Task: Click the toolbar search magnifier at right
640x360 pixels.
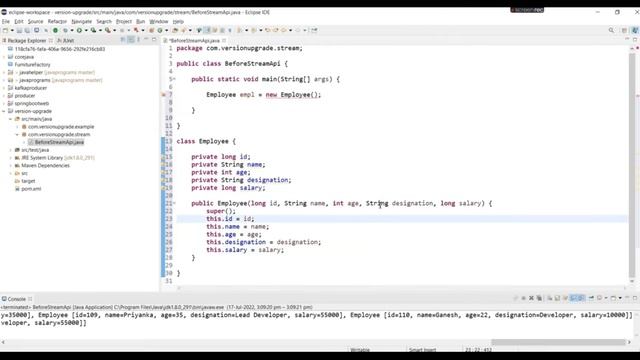Action: click(611, 30)
